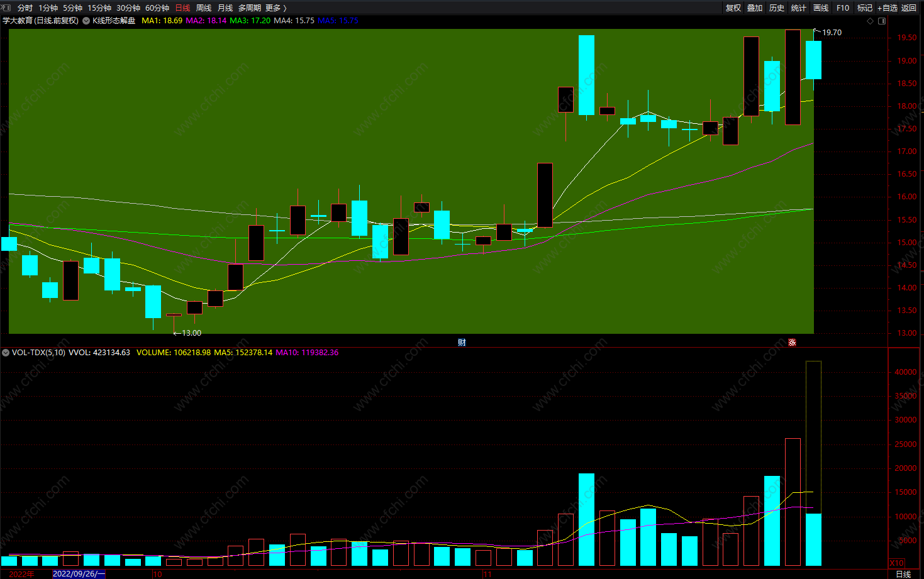The height and width of the screenshot is (579, 924).
Task: Click the 标记 mark button
Action: tap(865, 8)
